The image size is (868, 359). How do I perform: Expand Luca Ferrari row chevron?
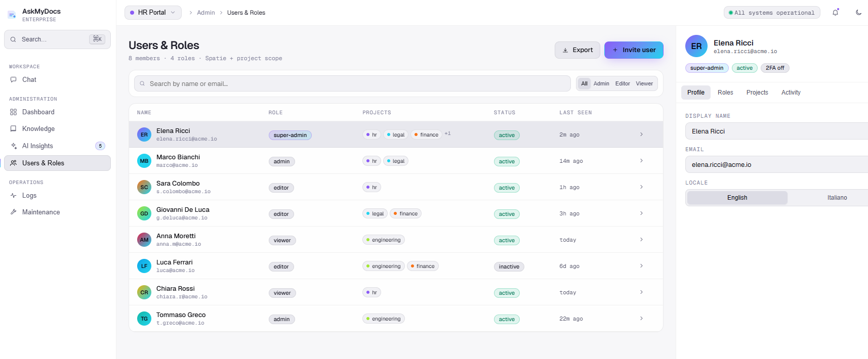pyautogui.click(x=641, y=266)
